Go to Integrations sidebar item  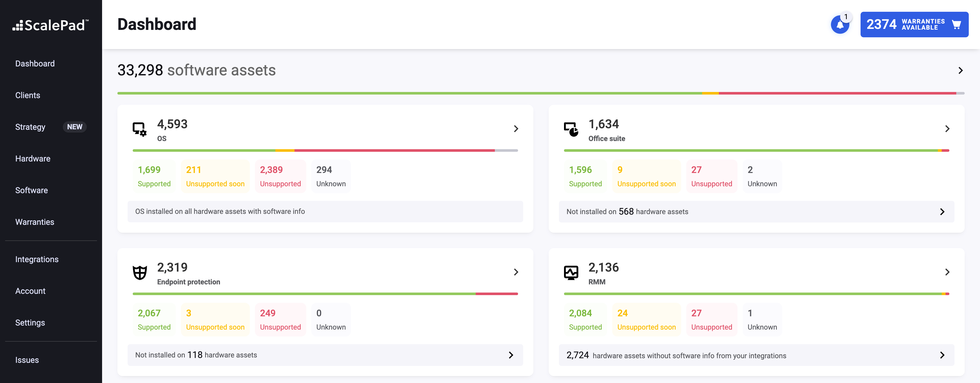coord(37,259)
